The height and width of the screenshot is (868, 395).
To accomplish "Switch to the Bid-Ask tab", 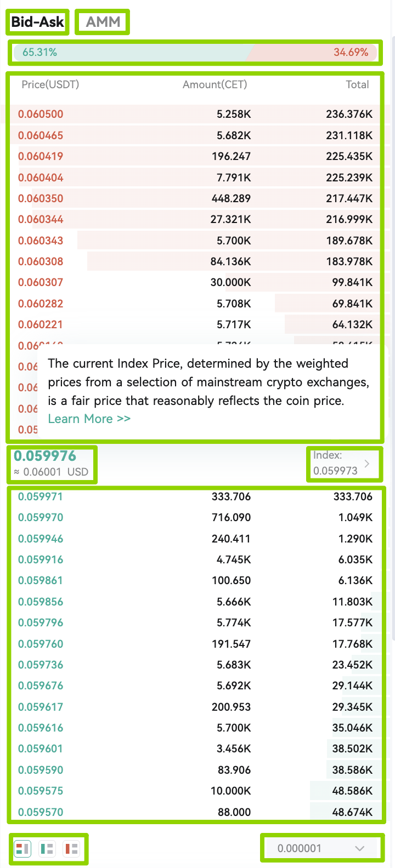I will 38,22.
